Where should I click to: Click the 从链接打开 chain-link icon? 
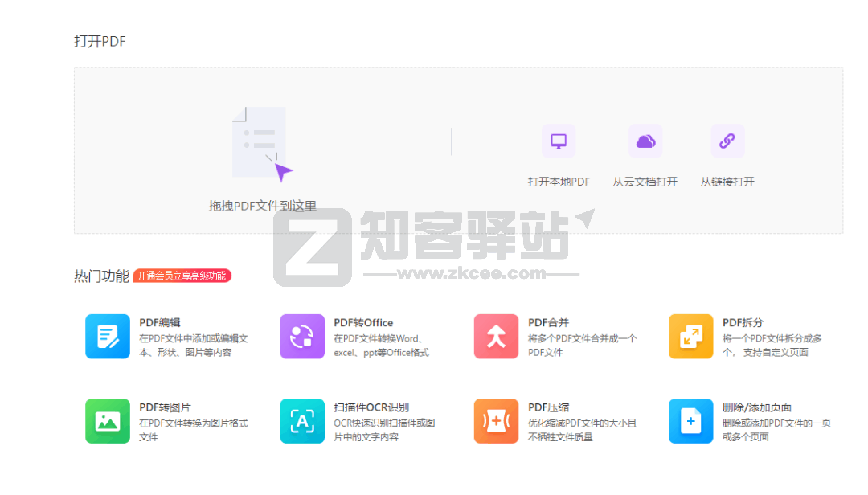pyautogui.click(x=727, y=141)
